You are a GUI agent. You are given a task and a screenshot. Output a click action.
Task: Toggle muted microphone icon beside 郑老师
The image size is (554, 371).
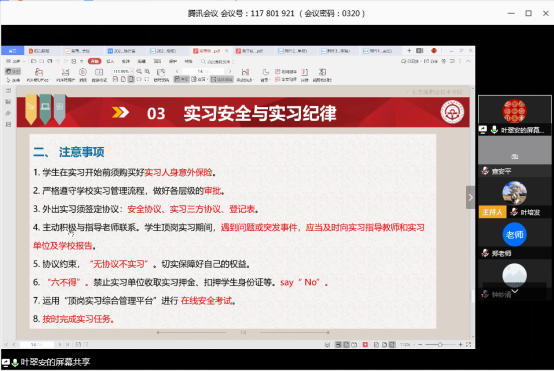tap(485, 253)
